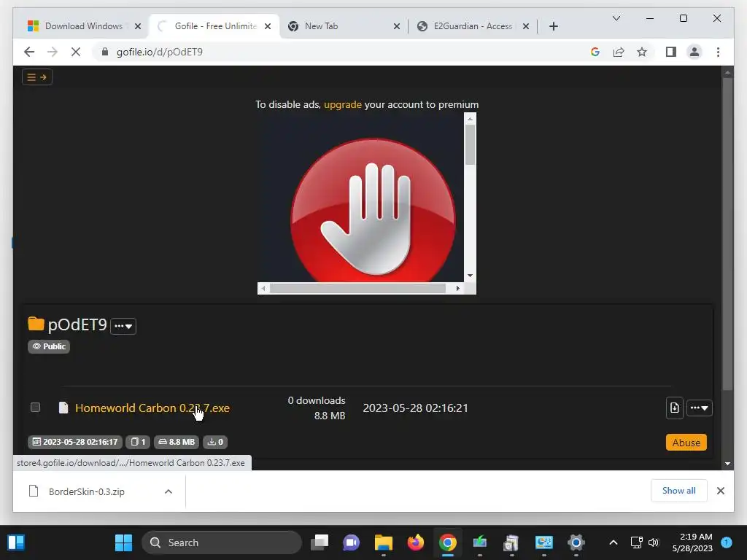The height and width of the screenshot is (560, 747).
Task: Click the 8.8 MB size badge
Action: click(177, 442)
